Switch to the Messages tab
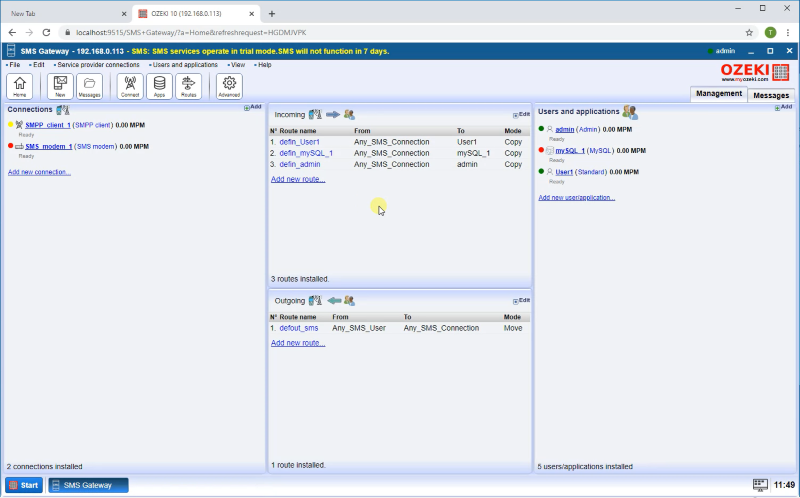The height and width of the screenshot is (498, 800). 771,95
